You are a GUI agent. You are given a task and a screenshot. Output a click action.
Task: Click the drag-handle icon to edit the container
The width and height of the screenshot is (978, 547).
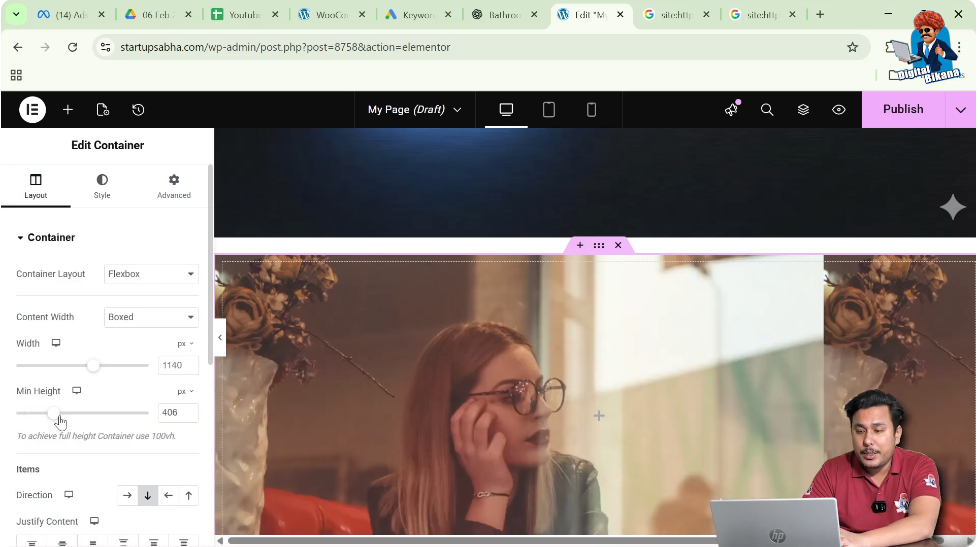598,245
